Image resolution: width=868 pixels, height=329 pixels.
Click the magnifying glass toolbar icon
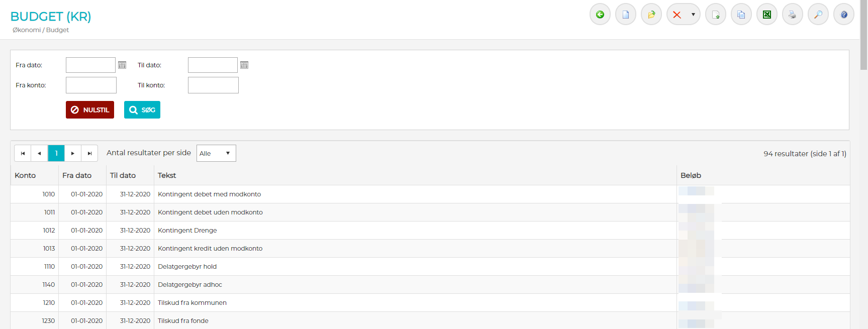(818, 15)
